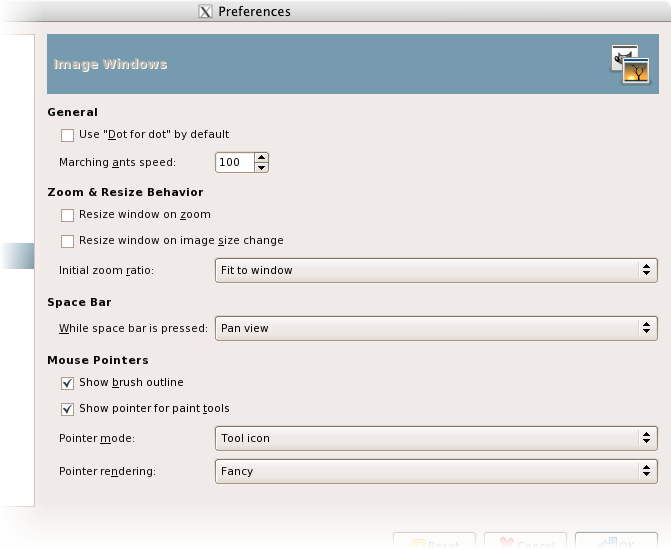Open the While space bar is pressed dropdown

click(436, 328)
